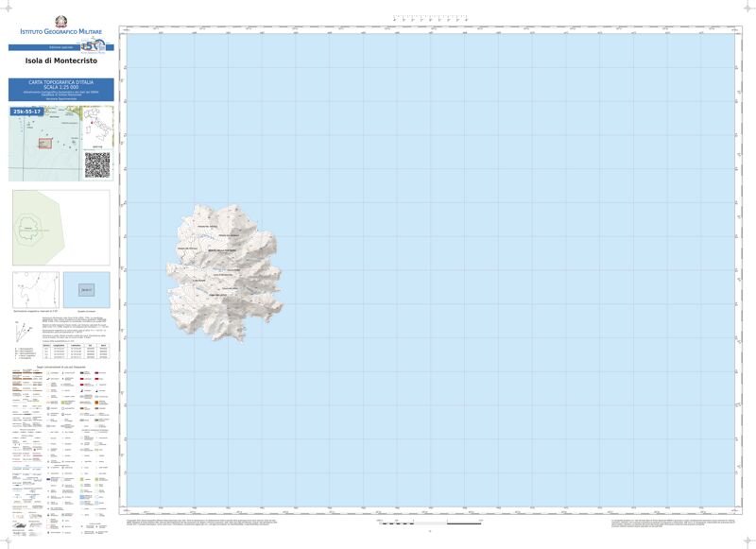Click the 150th anniversary logo
Screen dimensions: 756x549
(x=90, y=45)
